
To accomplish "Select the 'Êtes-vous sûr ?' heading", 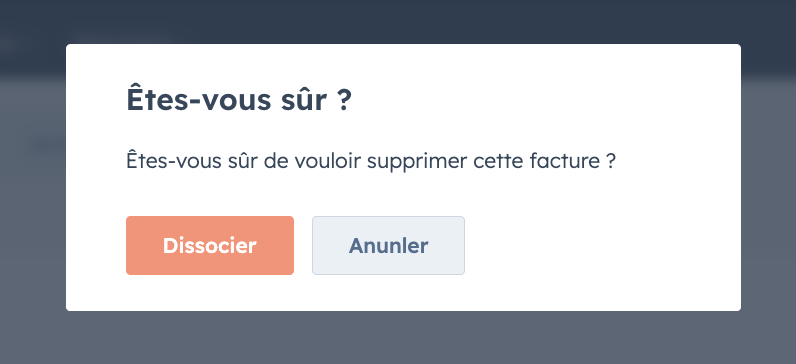I will 239,100.
